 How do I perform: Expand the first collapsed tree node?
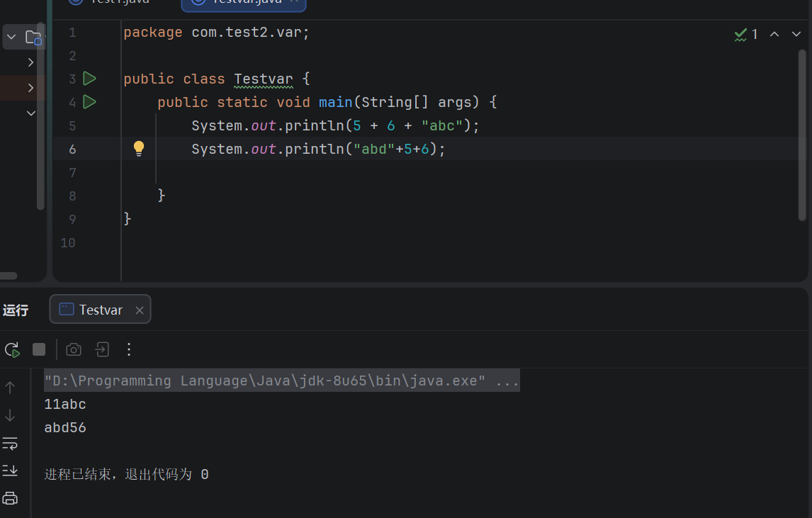[x=30, y=62]
